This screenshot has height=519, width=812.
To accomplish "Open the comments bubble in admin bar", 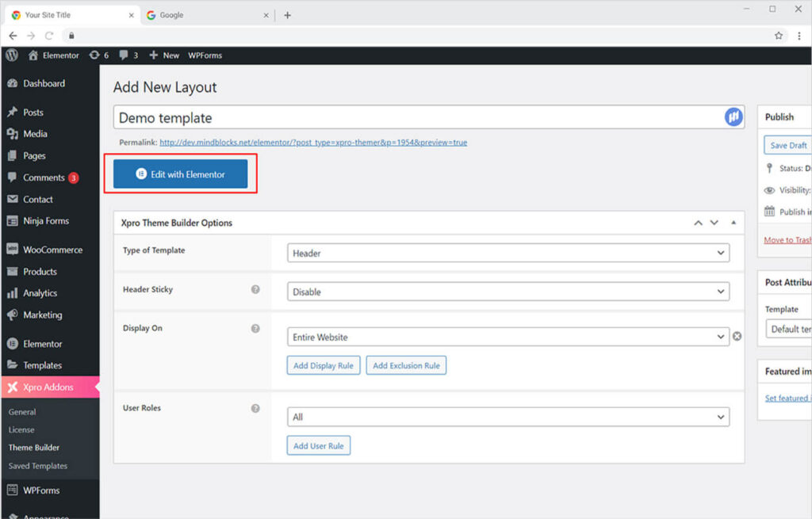I will pyautogui.click(x=128, y=55).
